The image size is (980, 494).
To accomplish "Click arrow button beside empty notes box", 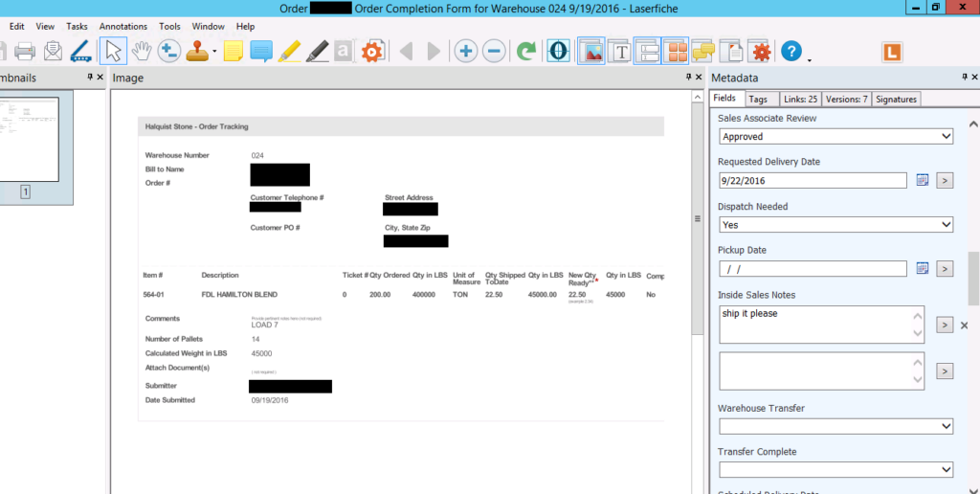I will click(945, 370).
